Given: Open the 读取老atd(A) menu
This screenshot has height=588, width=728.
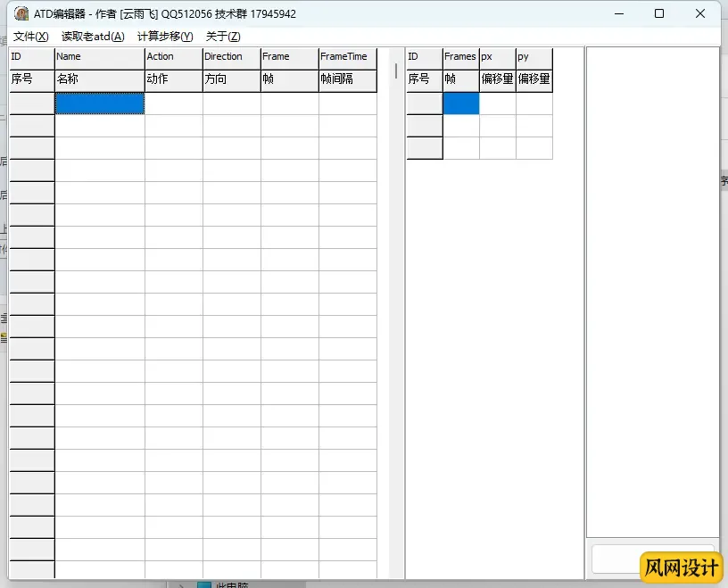Looking at the screenshot, I should click(93, 37).
